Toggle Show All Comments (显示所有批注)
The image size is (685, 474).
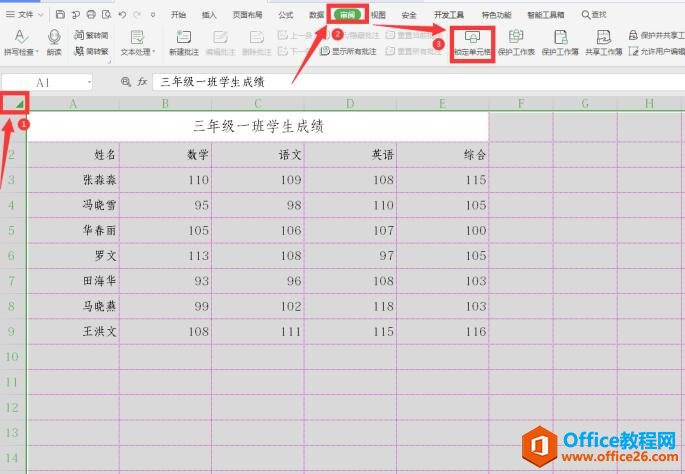352,51
